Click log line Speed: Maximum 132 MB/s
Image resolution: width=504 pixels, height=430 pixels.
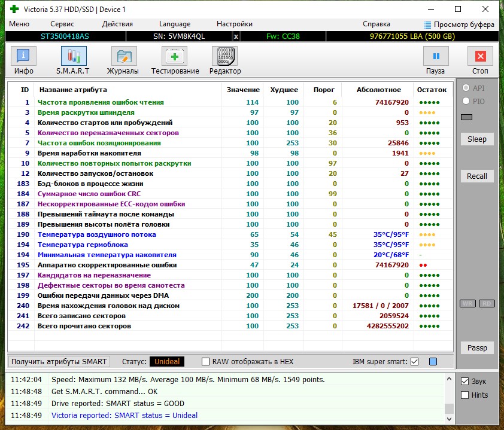[x=188, y=380]
